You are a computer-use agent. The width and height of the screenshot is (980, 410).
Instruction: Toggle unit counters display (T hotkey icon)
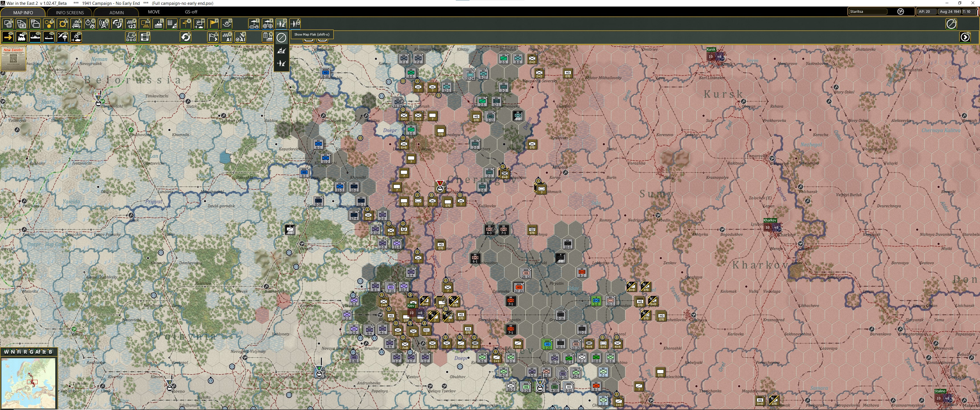8,24
